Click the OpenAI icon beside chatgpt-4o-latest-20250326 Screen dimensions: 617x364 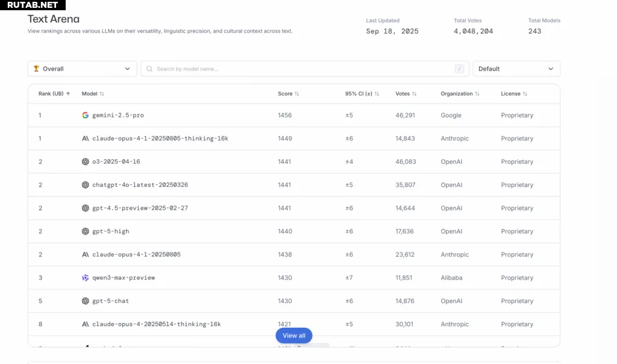pos(85,185)
